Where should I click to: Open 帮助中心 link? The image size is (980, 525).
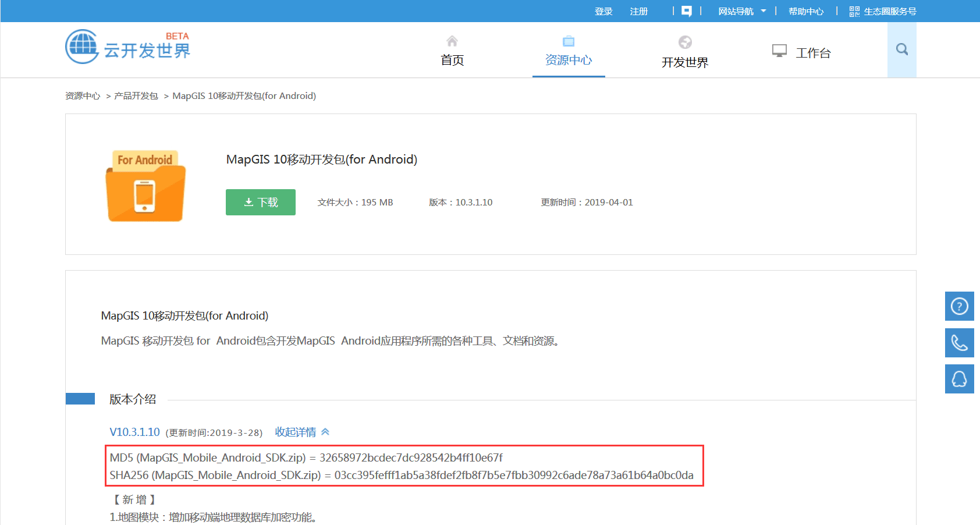pos(806,11)
